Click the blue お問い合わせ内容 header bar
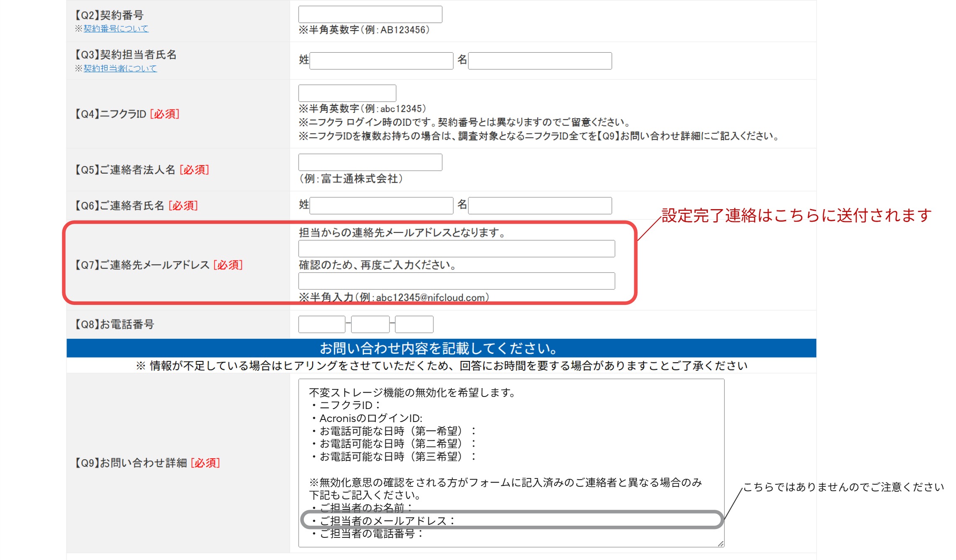This screenshot has width=956, height=560. 441,348
